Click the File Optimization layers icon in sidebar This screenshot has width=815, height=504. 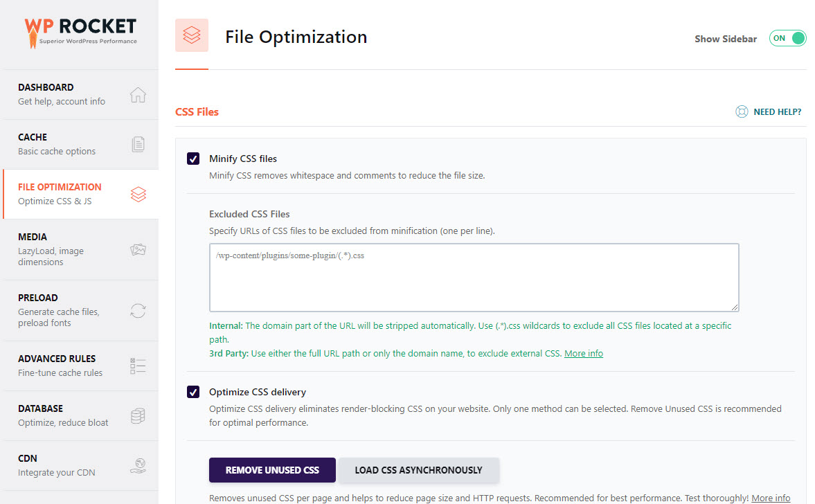tap(138, 195)
